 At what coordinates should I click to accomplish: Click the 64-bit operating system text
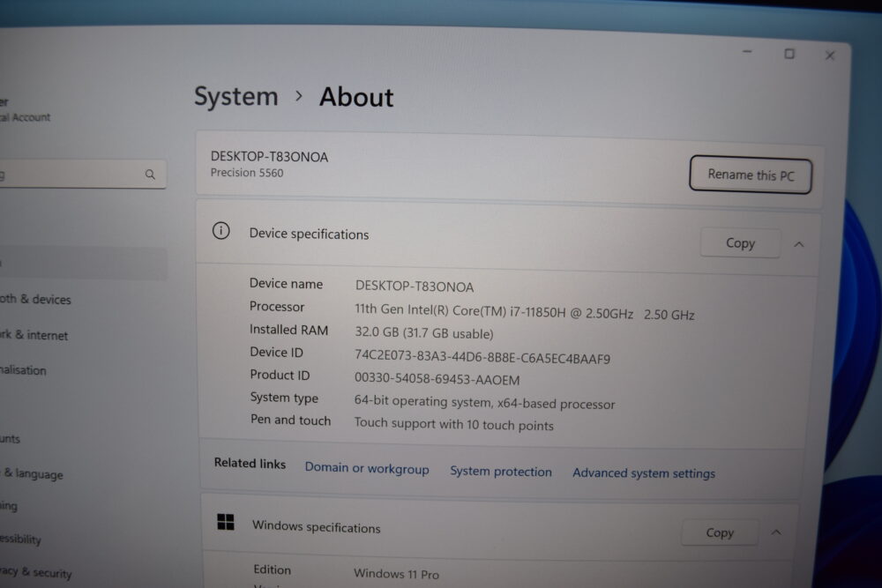pyautogui.click(x=484, y=403)
